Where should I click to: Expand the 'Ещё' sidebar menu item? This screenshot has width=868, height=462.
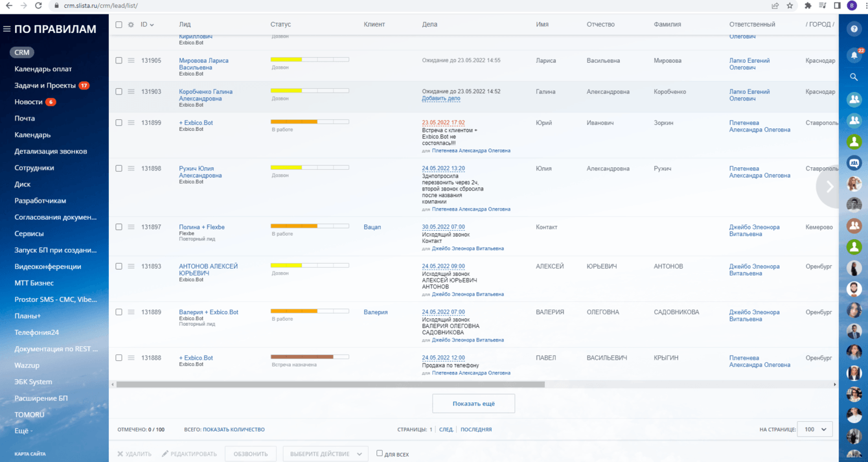pyautogui.click(x=23, y=431)
